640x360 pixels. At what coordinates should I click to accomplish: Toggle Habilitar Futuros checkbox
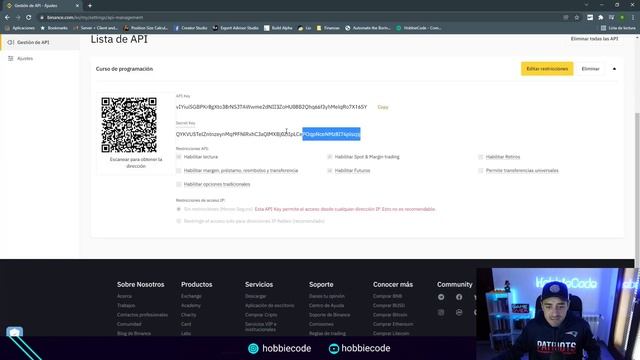coord(330,171)
